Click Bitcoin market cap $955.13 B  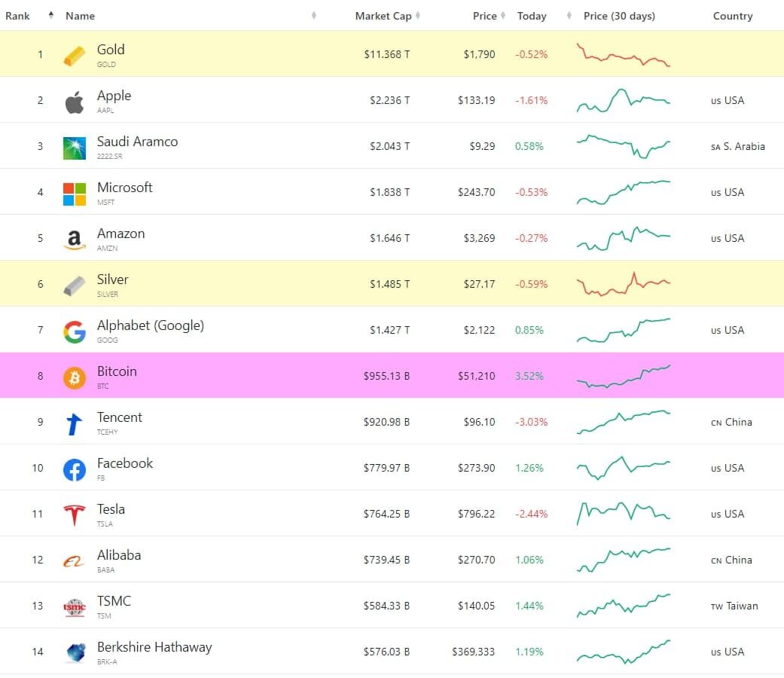coord(386,376)
